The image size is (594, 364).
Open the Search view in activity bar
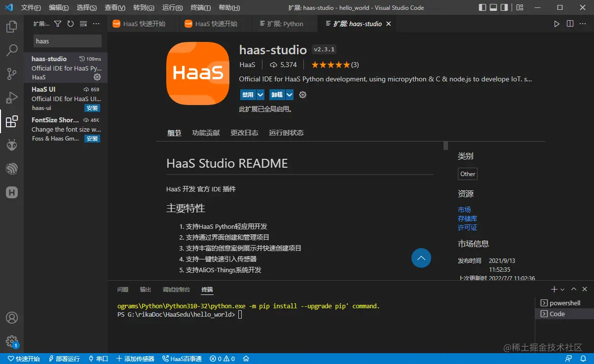pyautogui.click(x=12, y=50)
